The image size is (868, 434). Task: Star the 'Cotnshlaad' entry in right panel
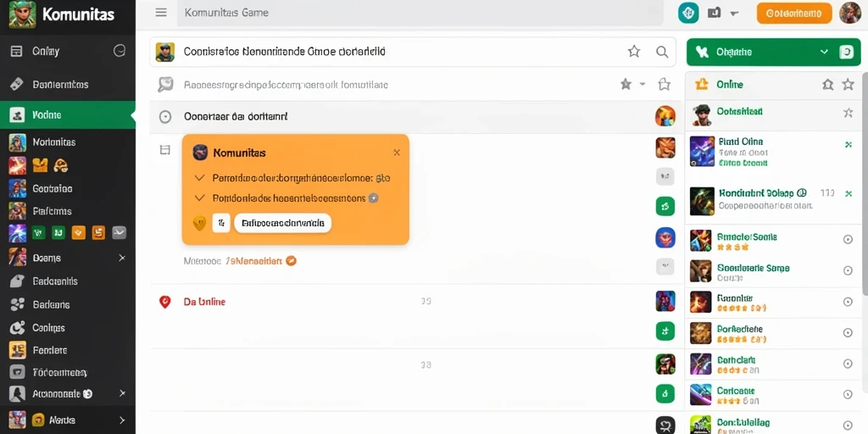pos(848,113)
